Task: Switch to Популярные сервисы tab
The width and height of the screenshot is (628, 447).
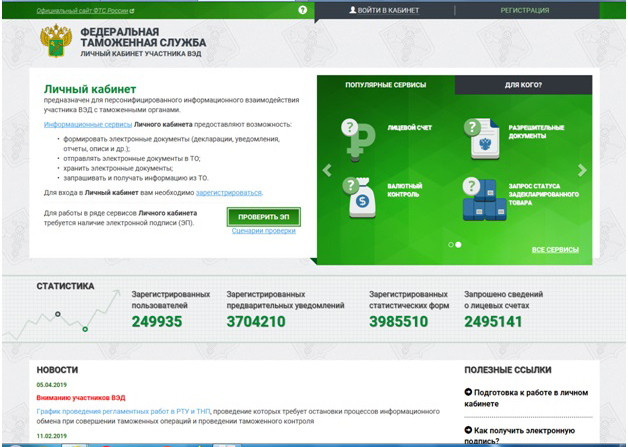Action: 386,85
